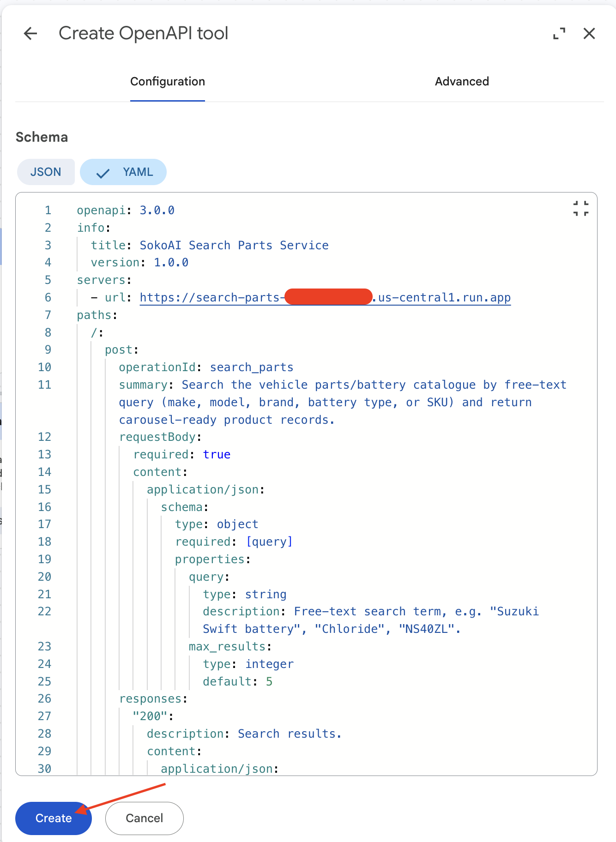Switch to the Configuration tab
Screen dimensions: 616x842
tap(168, 81)
